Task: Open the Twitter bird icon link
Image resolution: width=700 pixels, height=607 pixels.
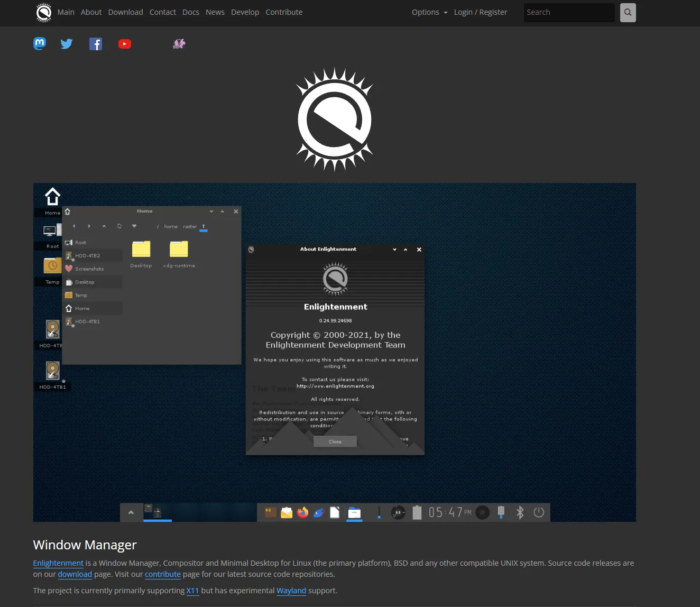Action: click(x=67, y=44)
